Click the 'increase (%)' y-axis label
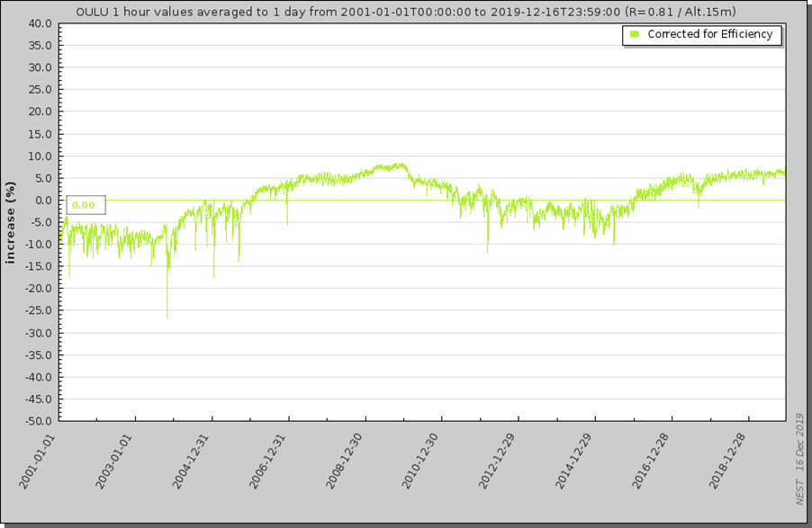This screenshot has height=528, width=812. [11, 222]
